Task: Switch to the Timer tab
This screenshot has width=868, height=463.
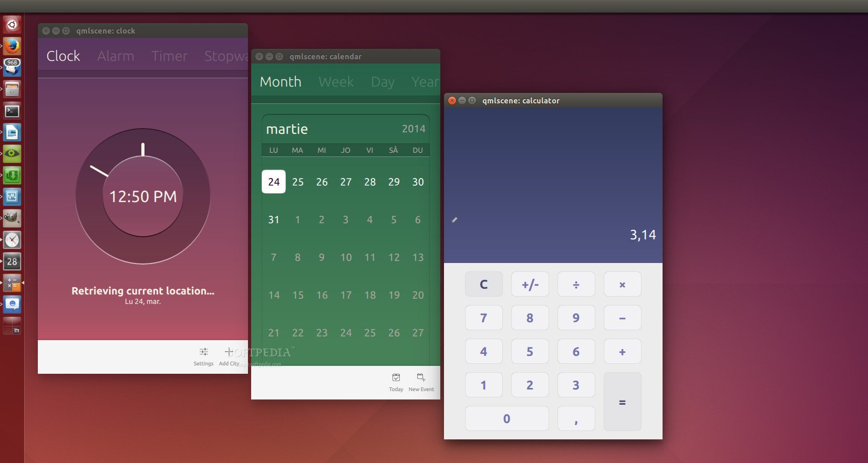Action: point(169,56)
